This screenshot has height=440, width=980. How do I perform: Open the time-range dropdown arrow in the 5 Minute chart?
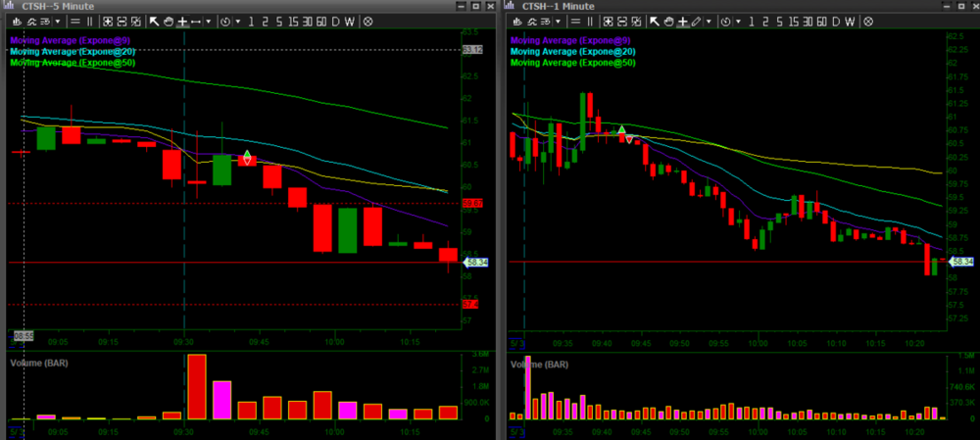click(x=237, y=21)
